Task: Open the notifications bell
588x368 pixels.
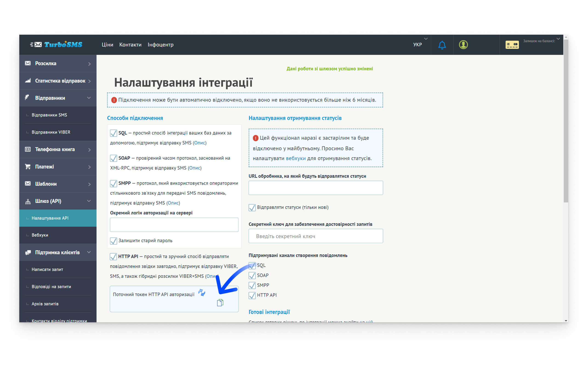Action: click(442, 45)
